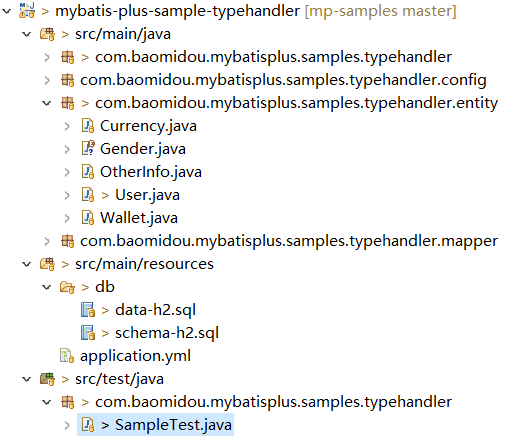Screen dimensions: 516x438
Task: Collapse the src/main/resources folder
Action: (x=27, y=264)
